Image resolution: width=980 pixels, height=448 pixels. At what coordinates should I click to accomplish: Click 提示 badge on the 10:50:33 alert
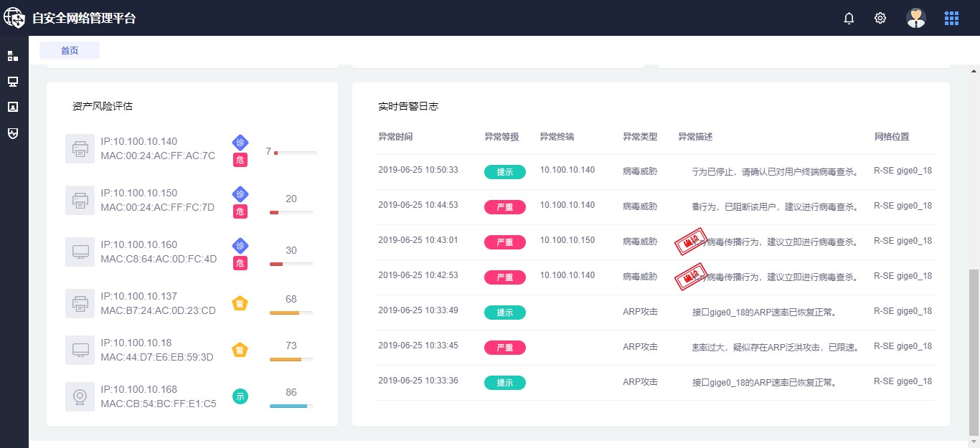pyautogui.click(x=504, y=172)
